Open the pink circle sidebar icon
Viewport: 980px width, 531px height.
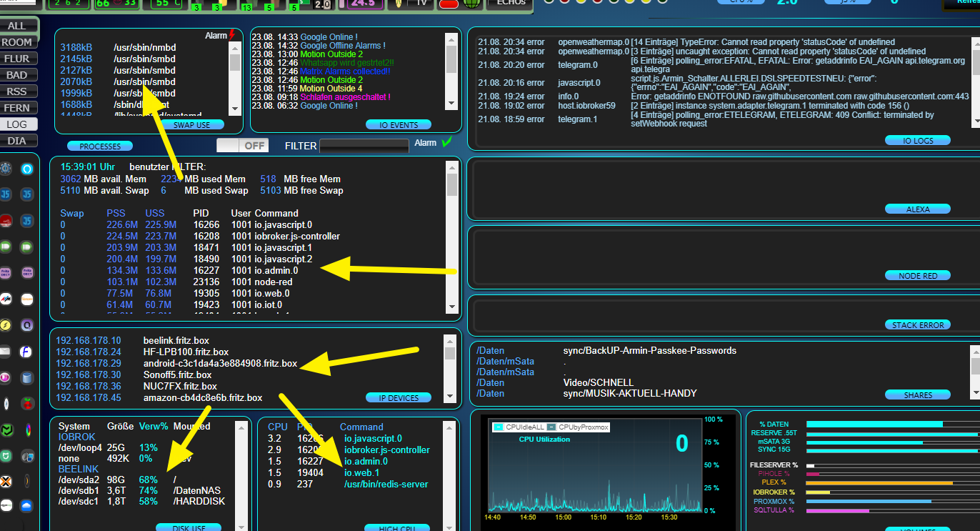pyautogui.click(x=6, y=377)
